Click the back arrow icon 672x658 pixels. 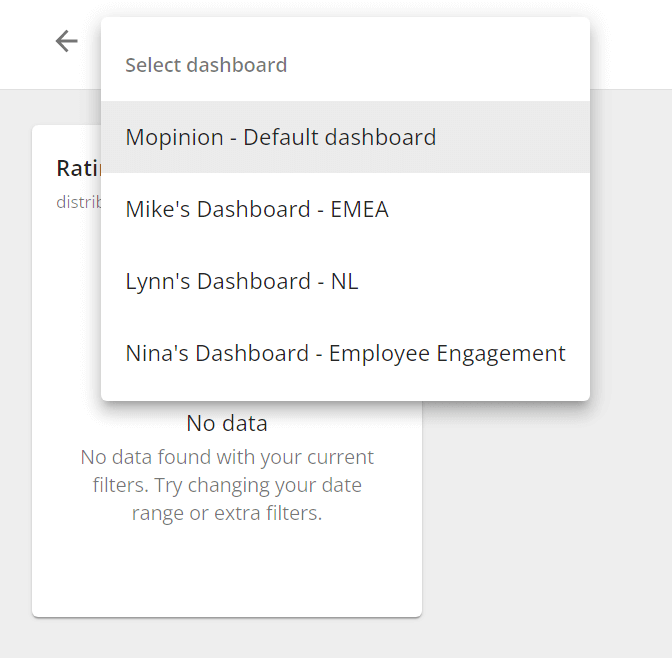point(66,41)
